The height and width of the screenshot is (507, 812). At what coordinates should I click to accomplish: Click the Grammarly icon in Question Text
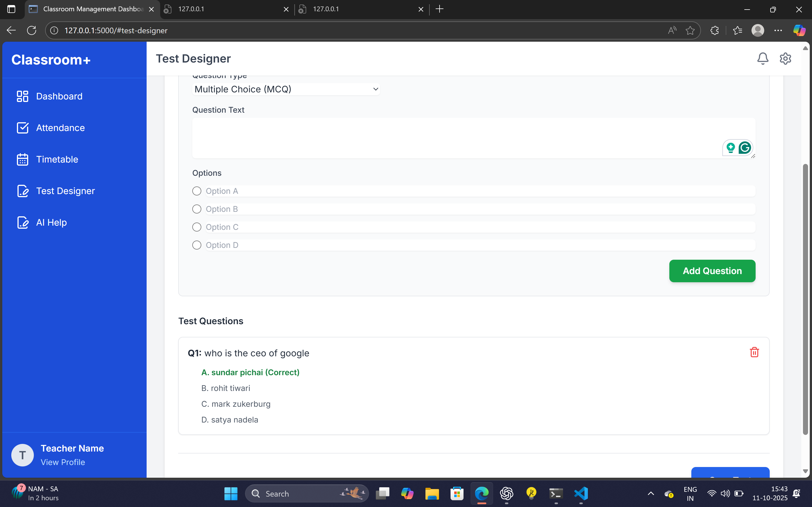[745, 148]
